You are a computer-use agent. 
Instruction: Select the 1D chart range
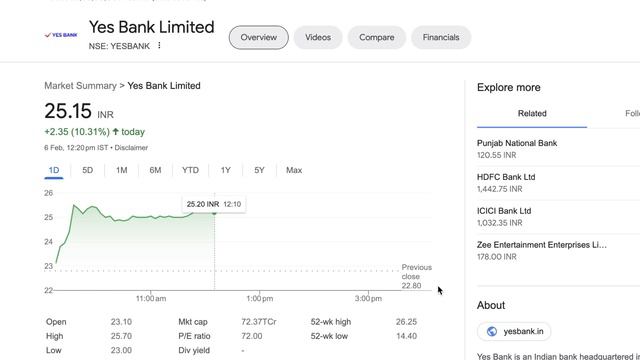(54, 170)
